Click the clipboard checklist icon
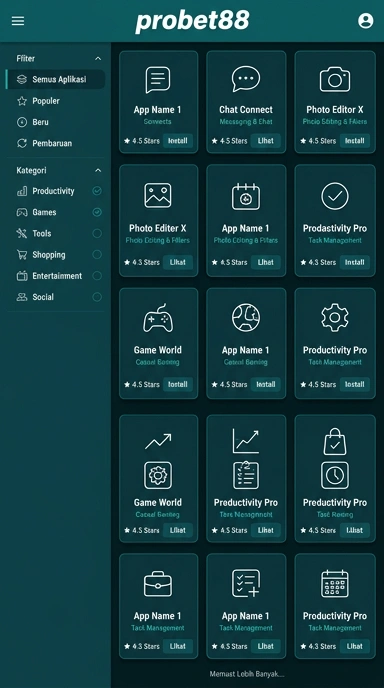 coord(246,475)
